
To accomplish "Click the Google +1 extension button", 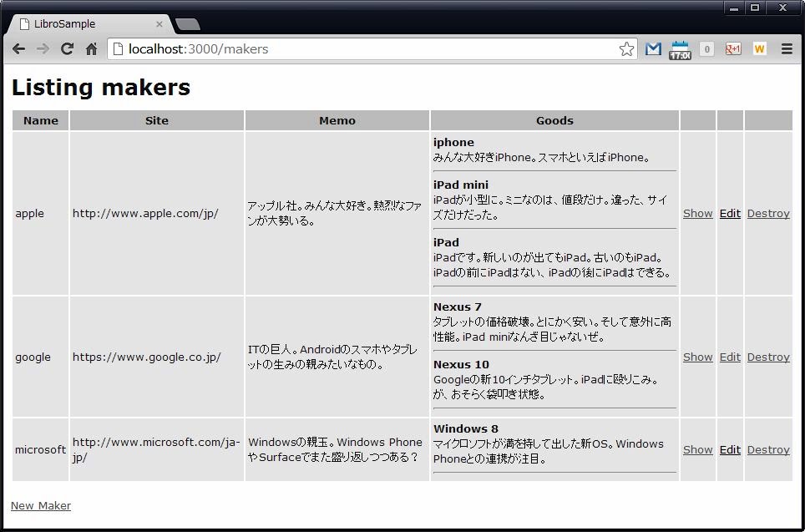I will (733, 49).
